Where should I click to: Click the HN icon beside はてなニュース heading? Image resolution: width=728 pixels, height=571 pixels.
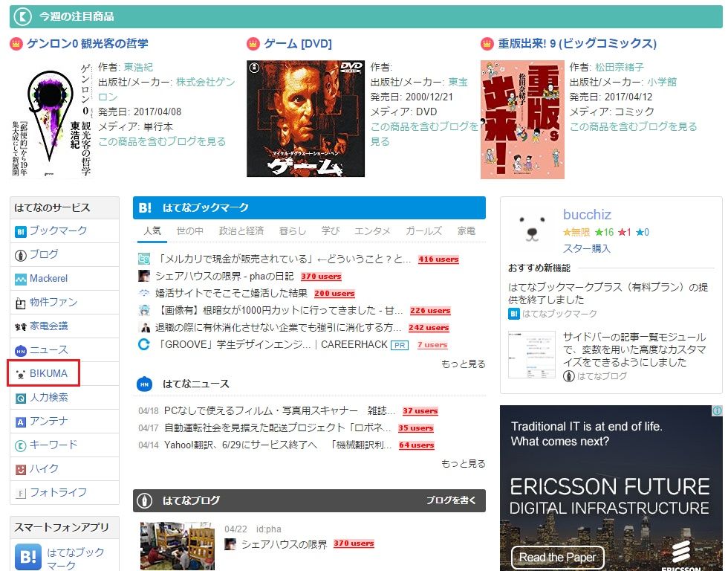(144, 384)
